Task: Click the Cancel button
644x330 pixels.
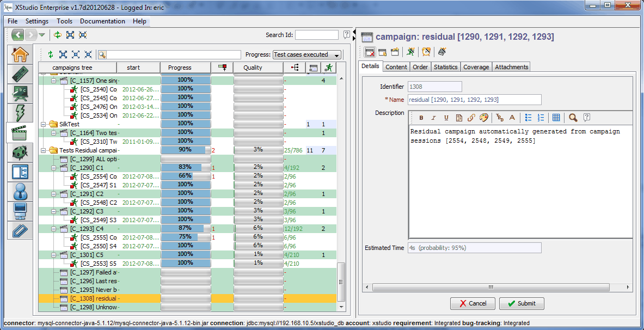Action: coord(471,303)
